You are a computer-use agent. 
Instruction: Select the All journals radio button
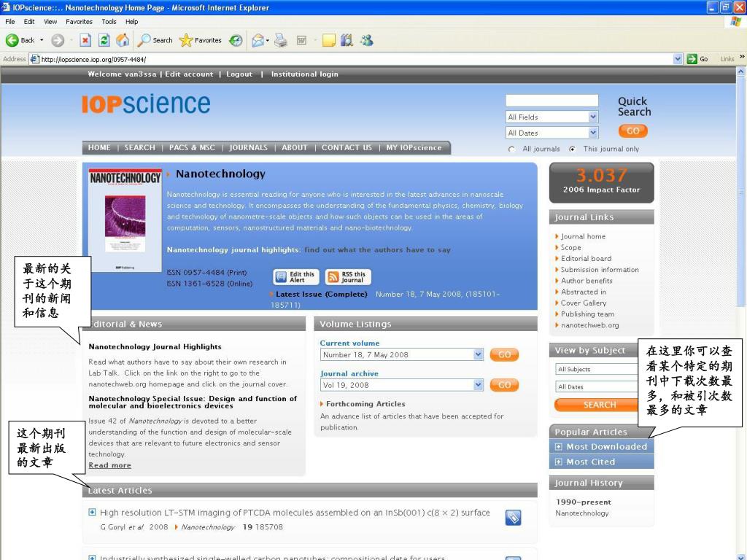point(511,149)
